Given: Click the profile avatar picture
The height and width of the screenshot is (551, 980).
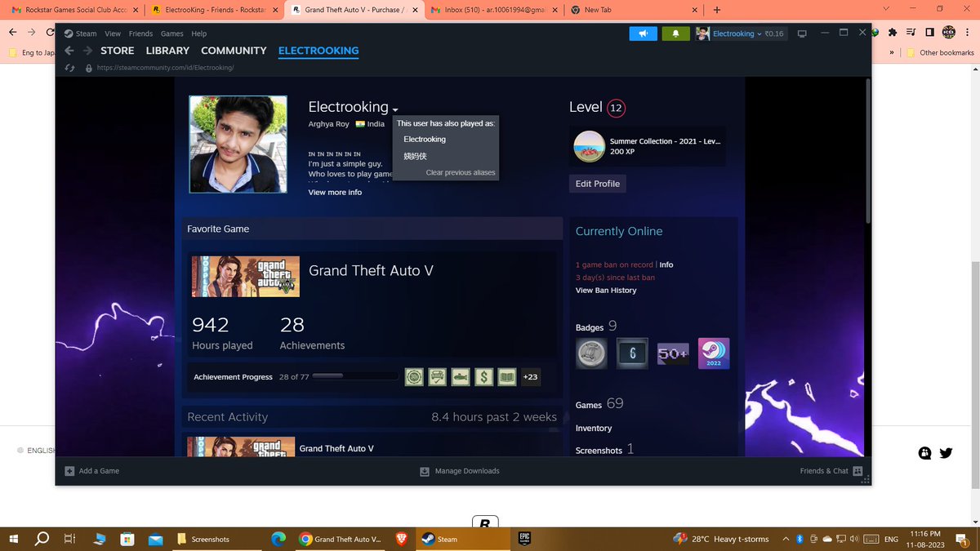Looking at the screenshot, I should point(238,144).
